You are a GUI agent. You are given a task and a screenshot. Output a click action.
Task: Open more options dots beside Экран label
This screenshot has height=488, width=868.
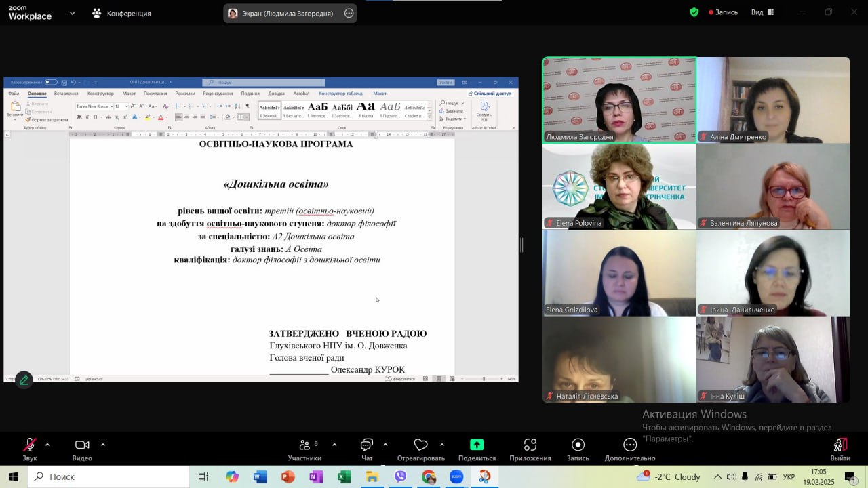[x=349, y=13]
